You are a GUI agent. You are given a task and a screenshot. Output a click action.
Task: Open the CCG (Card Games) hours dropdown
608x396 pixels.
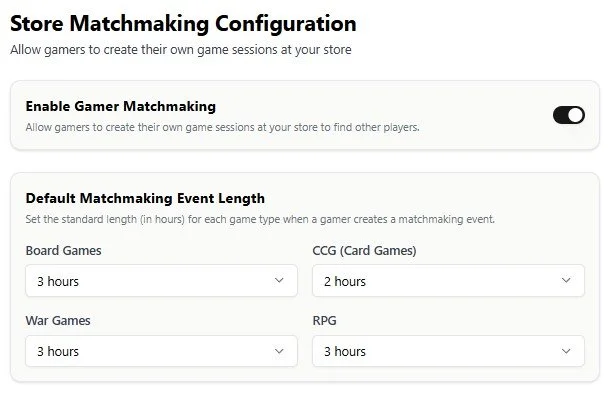click(448, 281)
